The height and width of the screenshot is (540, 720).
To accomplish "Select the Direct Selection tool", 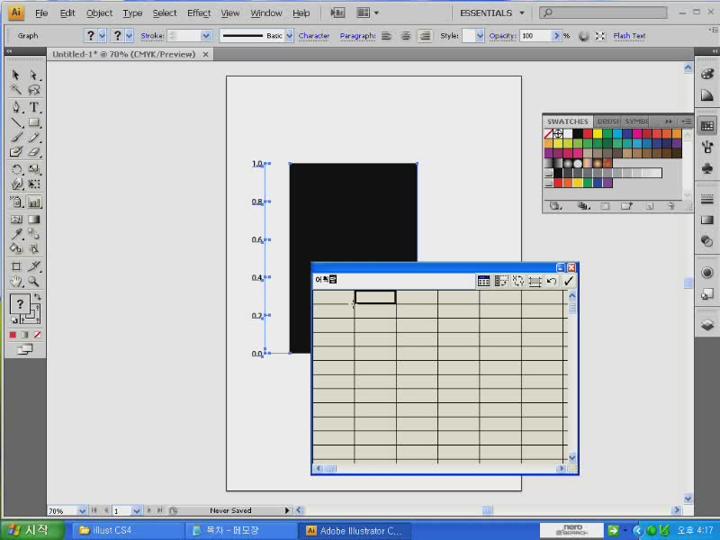I will point(34,75).
